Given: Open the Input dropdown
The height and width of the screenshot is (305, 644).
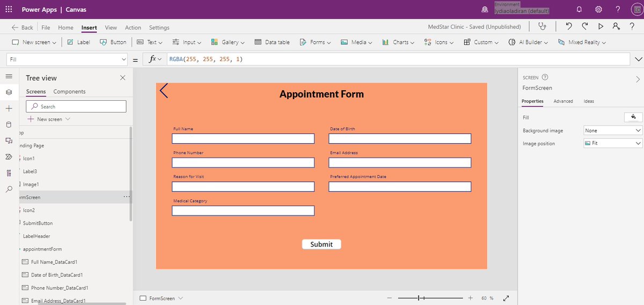Looking at the screenshot, I should pos(187,42).
